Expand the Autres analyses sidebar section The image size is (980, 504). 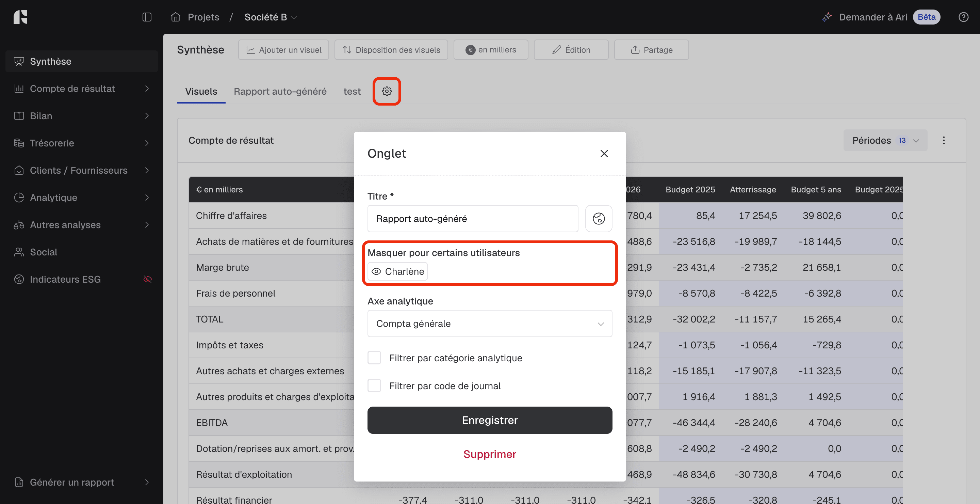[147, 225]
